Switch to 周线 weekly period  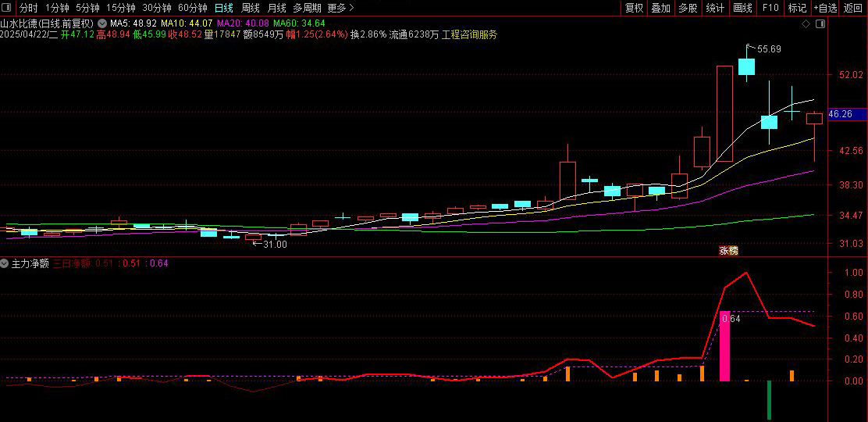(251, 8)
